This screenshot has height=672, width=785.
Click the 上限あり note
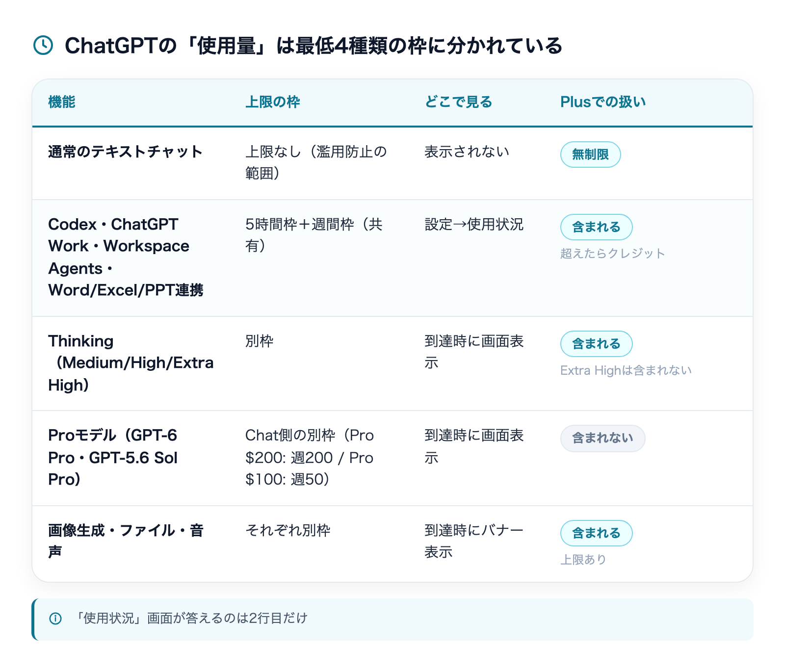(x=583, y=559)
